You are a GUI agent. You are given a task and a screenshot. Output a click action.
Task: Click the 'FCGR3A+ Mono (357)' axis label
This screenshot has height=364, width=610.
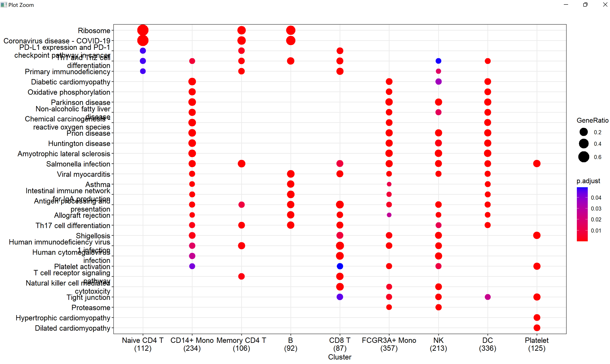coord(389,344)
